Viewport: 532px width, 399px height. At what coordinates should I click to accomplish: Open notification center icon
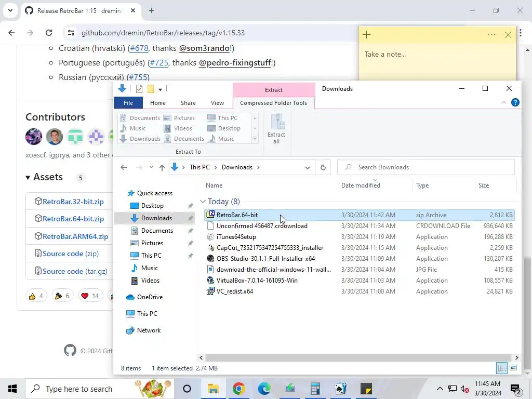(x=516, y=389)
